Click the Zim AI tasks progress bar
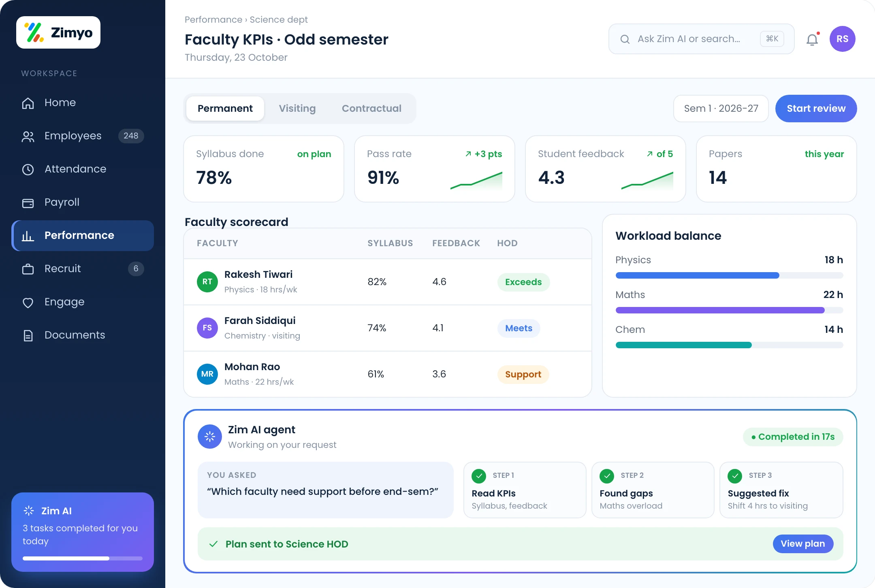The width and height of the screenshot is (875, 588). pos(83,558)
